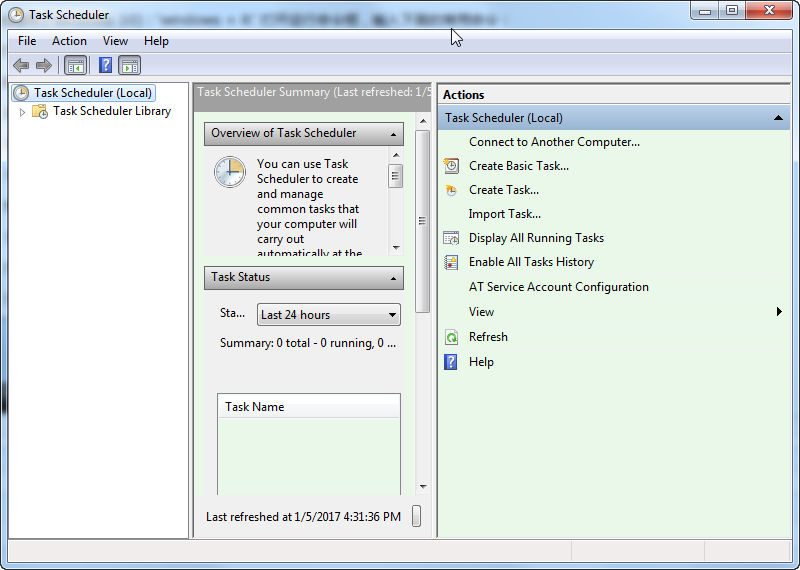Viewport: 800px width, 570px height.
Task: Expand the Task Scheduler Library node arrow
Action: click(22, 112)
